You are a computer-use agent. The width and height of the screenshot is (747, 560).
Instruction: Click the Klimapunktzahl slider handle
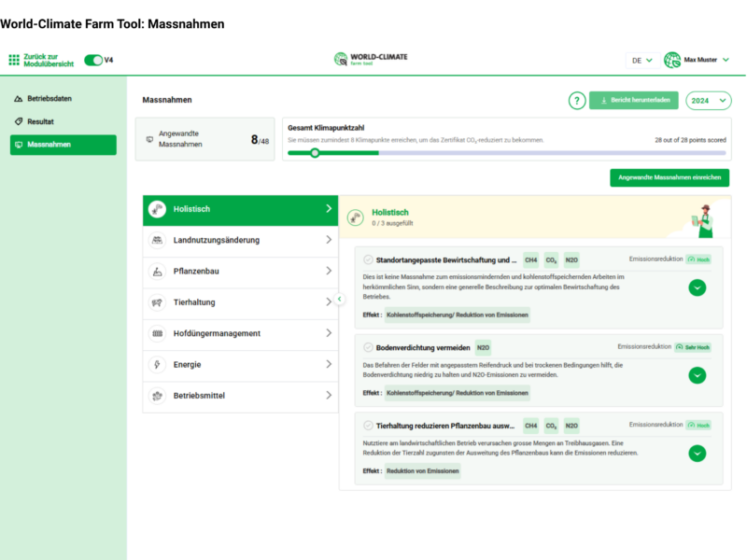(315, 153)
